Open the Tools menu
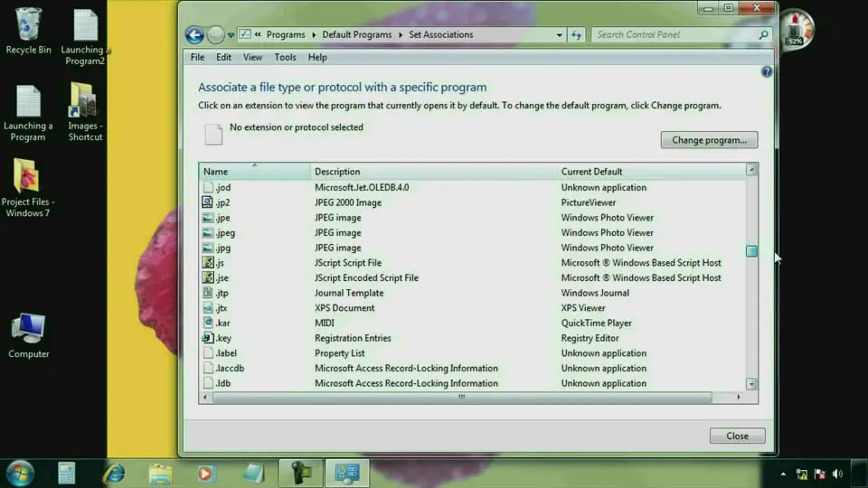This screenshot has width=868, height=488. [x=285, y=57]
